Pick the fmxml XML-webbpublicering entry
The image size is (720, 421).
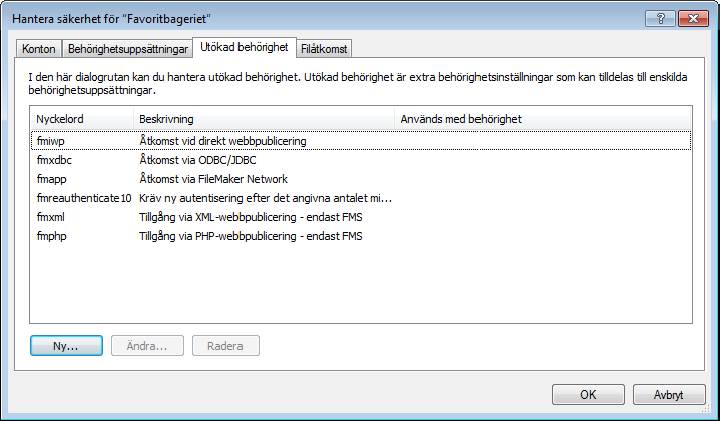pyautogui.click(x=361, y=217)
